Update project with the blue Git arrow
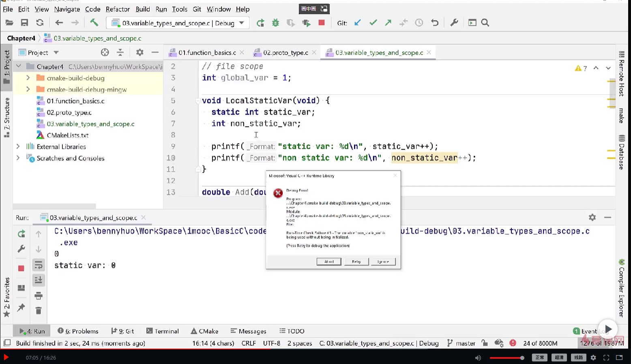 pos(357,23)
